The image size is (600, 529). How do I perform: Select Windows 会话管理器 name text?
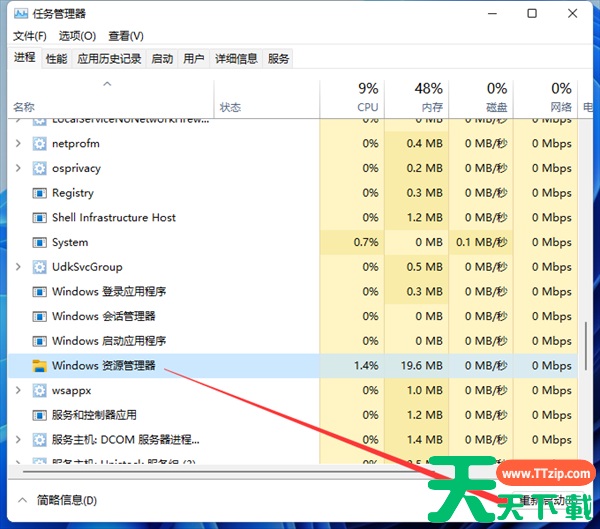pos(104,316)
